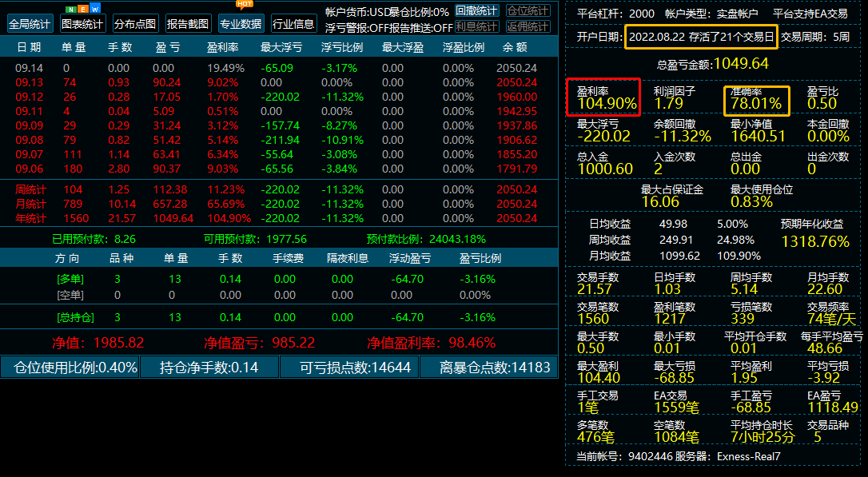
Task: Open the 图表统计 view
Action: (x=83, y=24)
